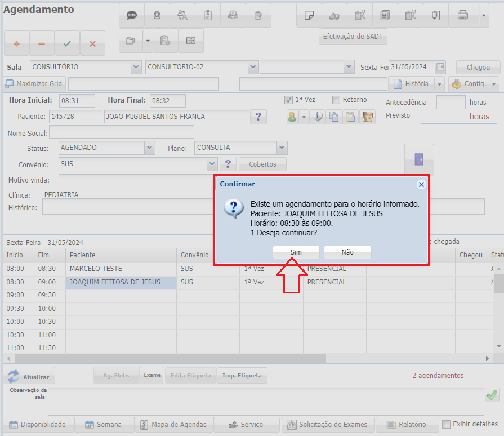Click Sim in the Confirmar dialog

296,252
